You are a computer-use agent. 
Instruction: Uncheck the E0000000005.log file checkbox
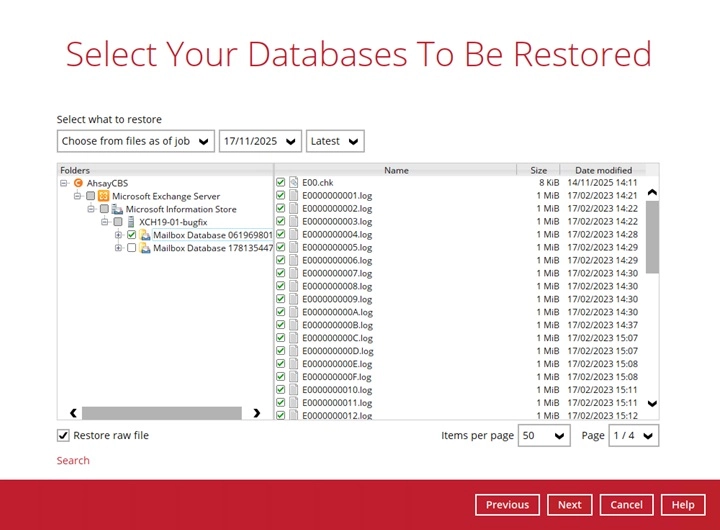(281, 248)
